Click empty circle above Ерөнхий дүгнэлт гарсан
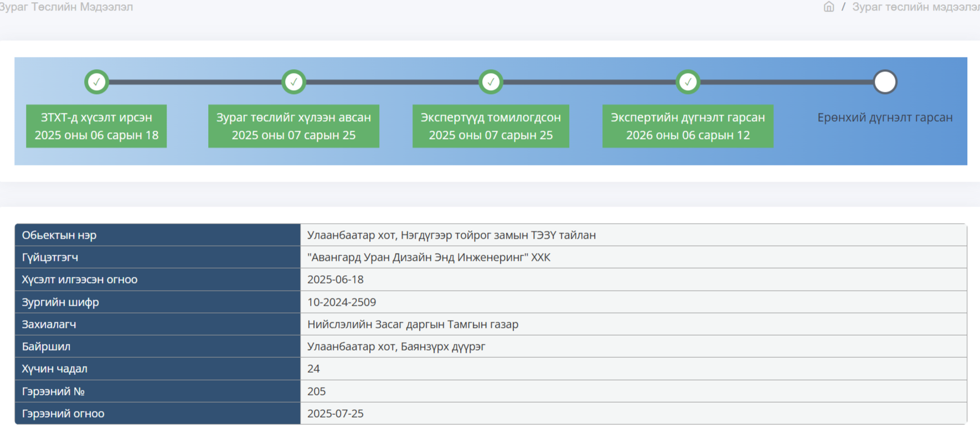This screenshot has height=433, width=980. pyautogui.click(x=885, y=82)
